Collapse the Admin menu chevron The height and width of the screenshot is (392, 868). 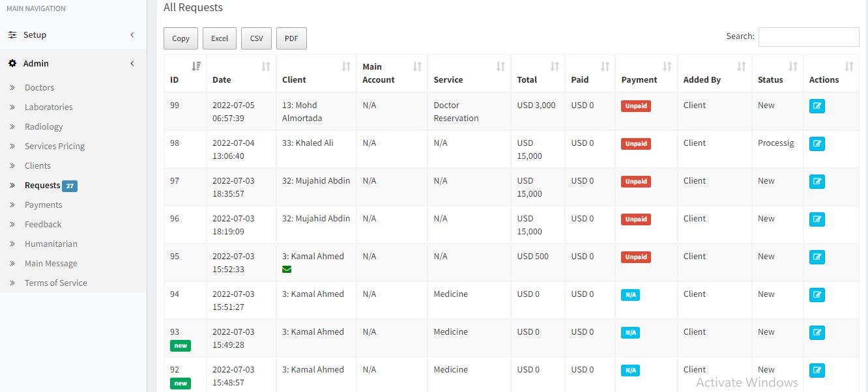coord(132,64)
